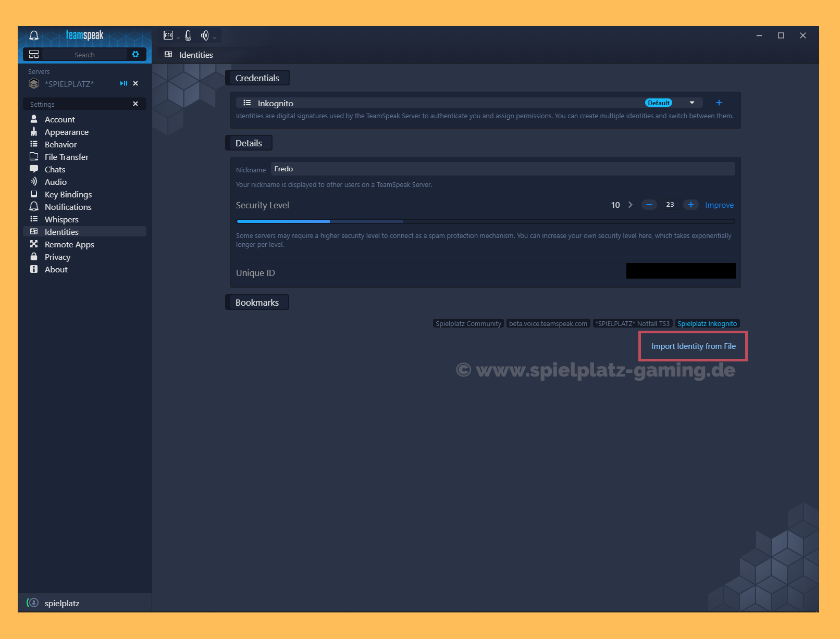Image resolution: width=840 pixels, height=639 pixels.
Task: Click Import Identity from File
Action: pos(693,346)
